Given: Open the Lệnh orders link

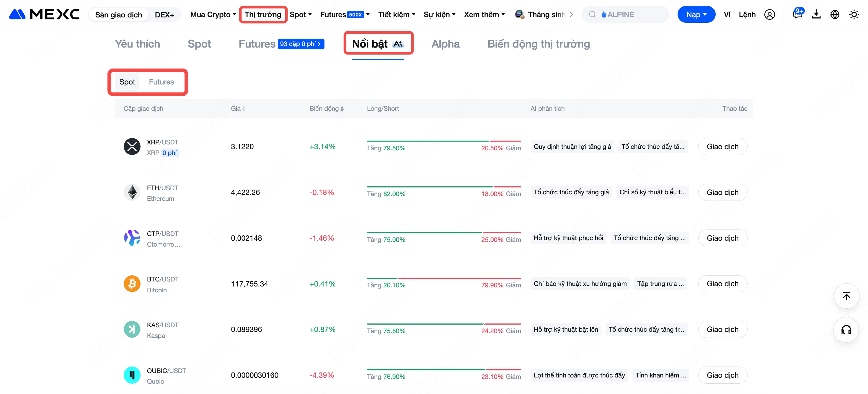Looking at the screenshot, I should point(747,14).
